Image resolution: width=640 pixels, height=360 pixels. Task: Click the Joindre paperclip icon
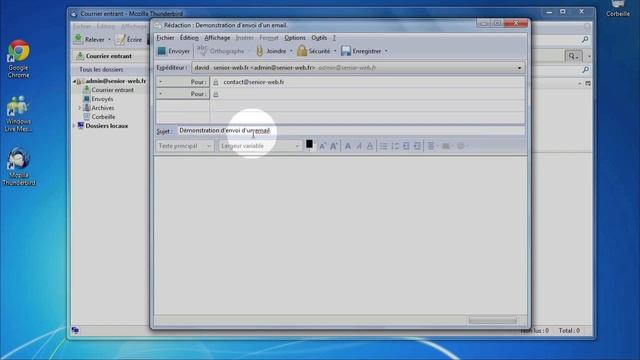click(260, 51)
